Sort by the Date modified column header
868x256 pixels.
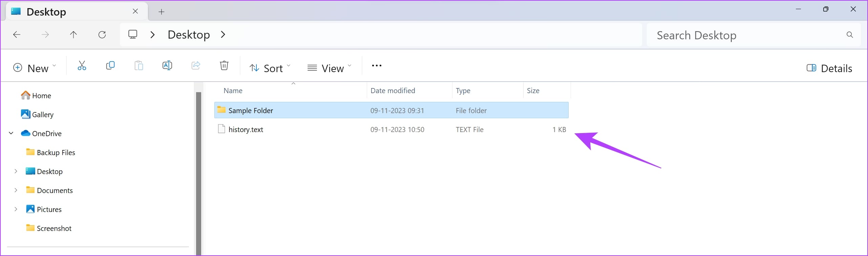(x=393, y=91)
